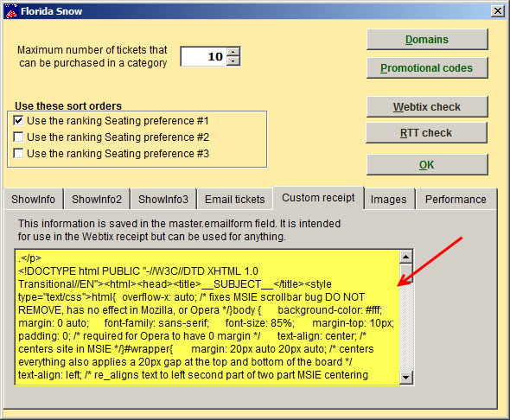Run the Webtix check
Image resolution: width=510 pixels, height=420 pixels.
[x=427, y=107]
